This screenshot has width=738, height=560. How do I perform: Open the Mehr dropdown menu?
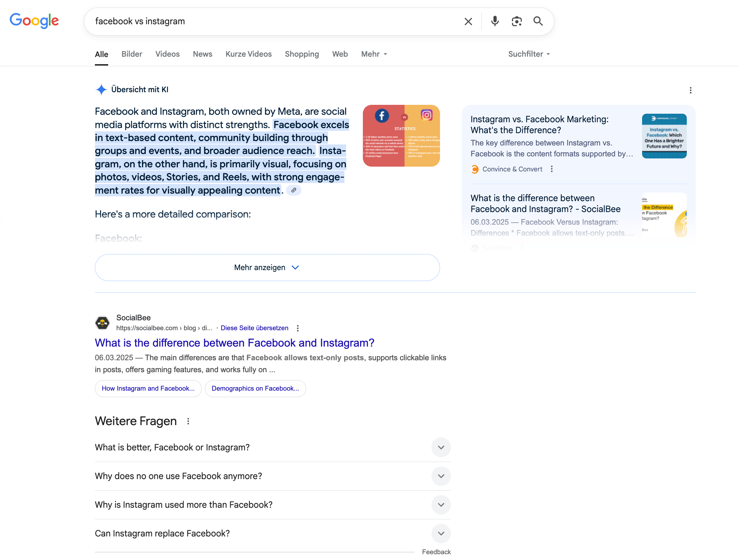pos(374,54)
